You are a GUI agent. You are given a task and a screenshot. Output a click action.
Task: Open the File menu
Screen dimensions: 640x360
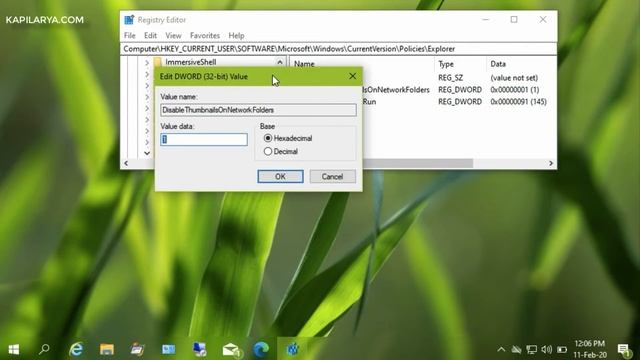[129, 36]
